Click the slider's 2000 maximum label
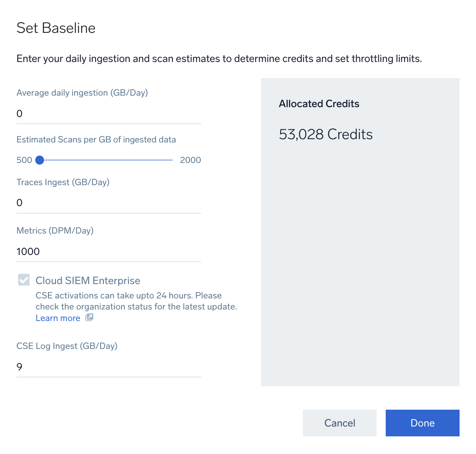 tap(190, 160)
